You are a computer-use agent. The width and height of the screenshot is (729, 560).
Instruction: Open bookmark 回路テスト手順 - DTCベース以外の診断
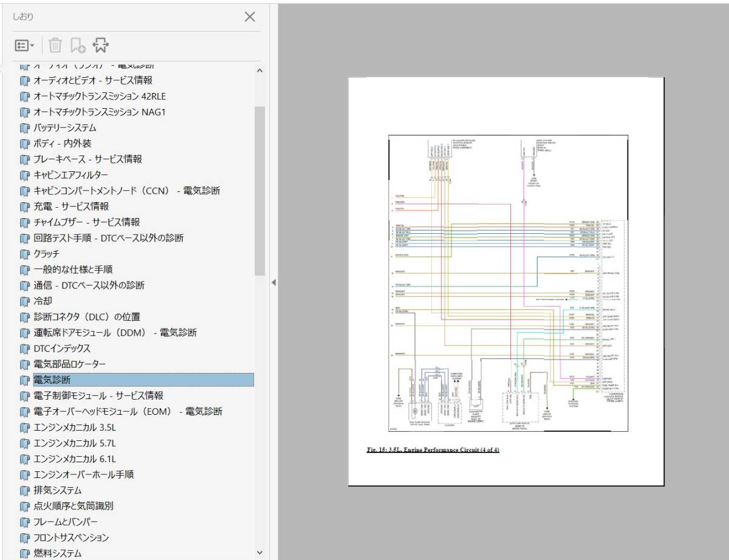pos(109,238)
